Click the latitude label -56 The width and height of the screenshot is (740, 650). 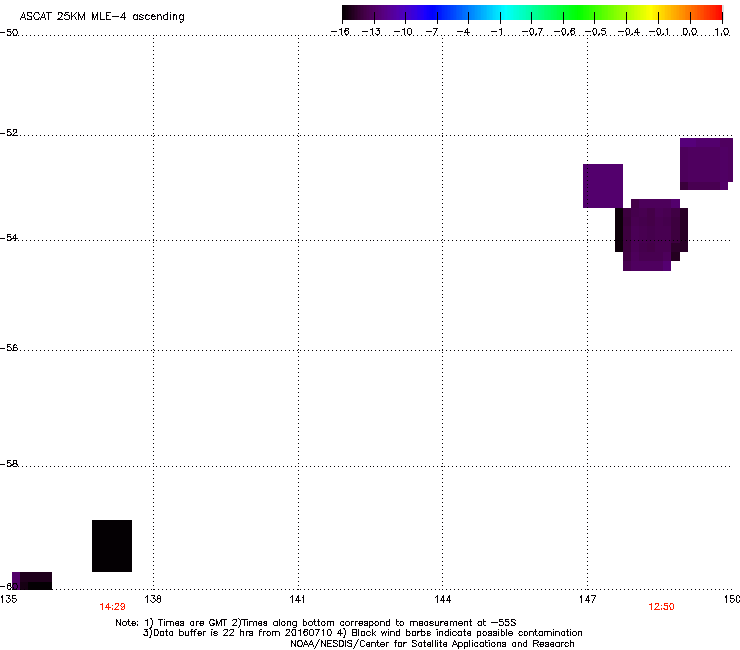9,347
